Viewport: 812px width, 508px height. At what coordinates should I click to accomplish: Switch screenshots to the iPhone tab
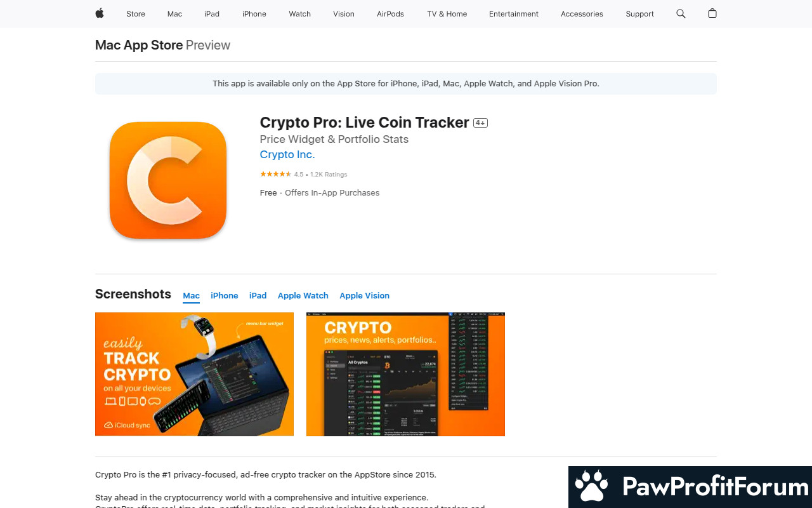pyautogui.click(x=225, y=296)
